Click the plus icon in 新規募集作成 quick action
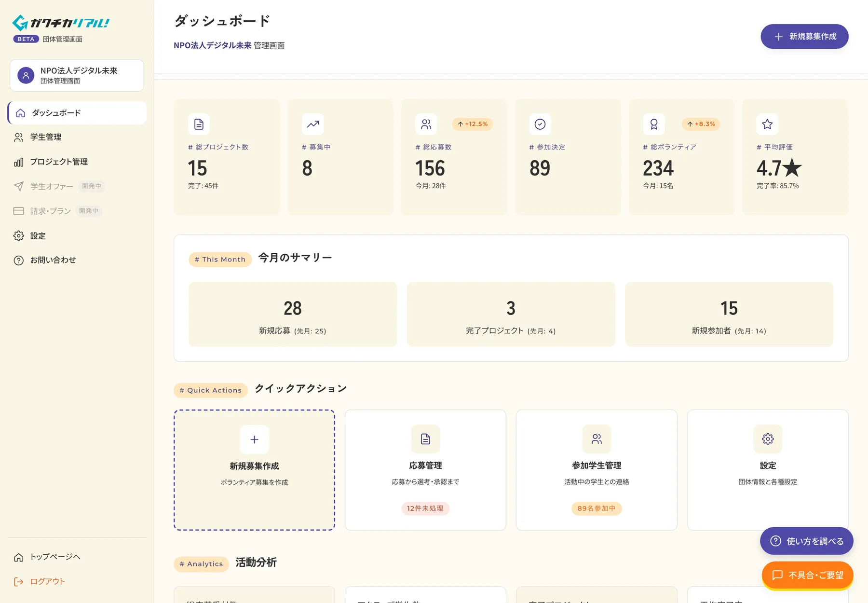 (x=254, y=439)
